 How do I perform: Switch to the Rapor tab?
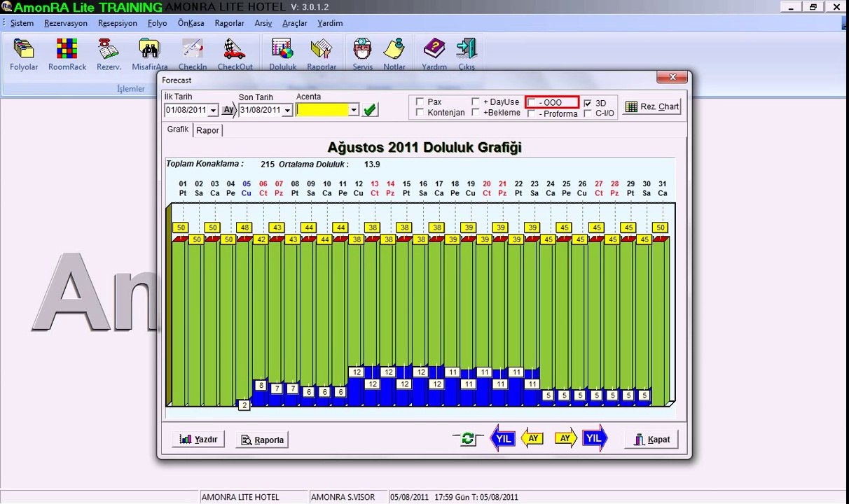[x=207, y=130]
